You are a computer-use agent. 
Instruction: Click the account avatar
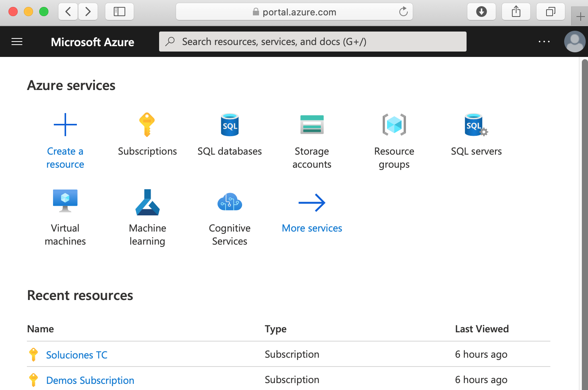575,41
